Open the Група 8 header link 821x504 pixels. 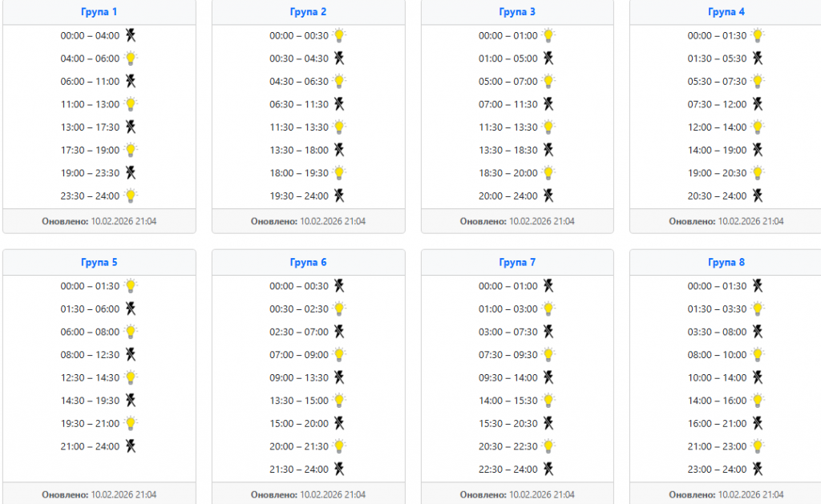(x=726, y=262)
